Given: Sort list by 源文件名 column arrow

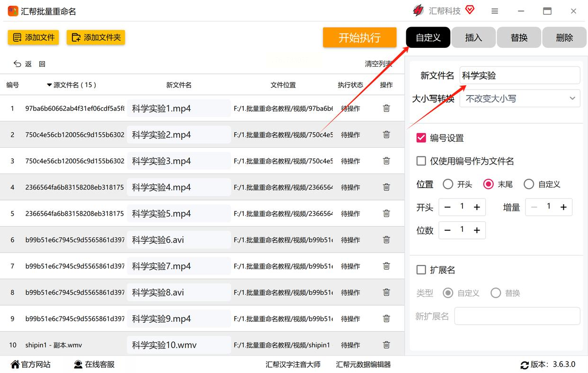Looking at the screenshot, I should 49,85.
